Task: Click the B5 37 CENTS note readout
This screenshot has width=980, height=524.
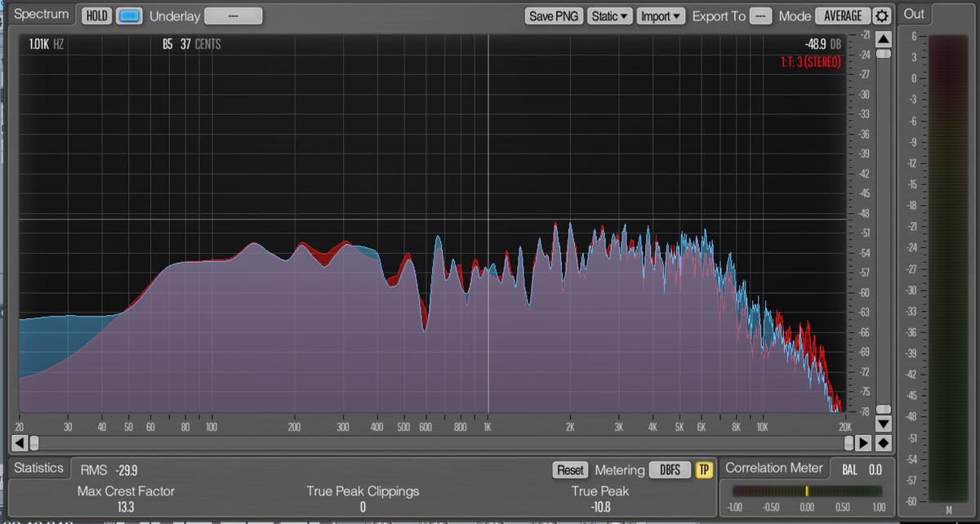Action: [x=191, y=44]
